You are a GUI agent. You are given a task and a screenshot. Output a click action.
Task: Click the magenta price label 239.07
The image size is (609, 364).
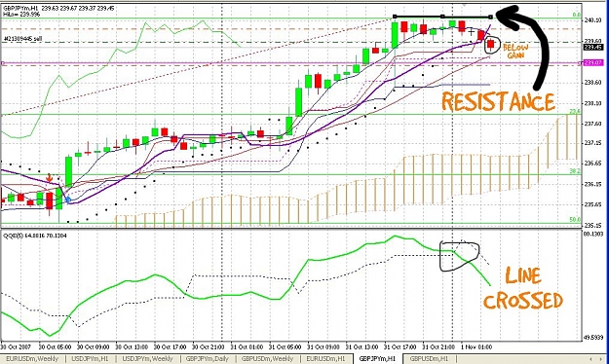[593, 62]
